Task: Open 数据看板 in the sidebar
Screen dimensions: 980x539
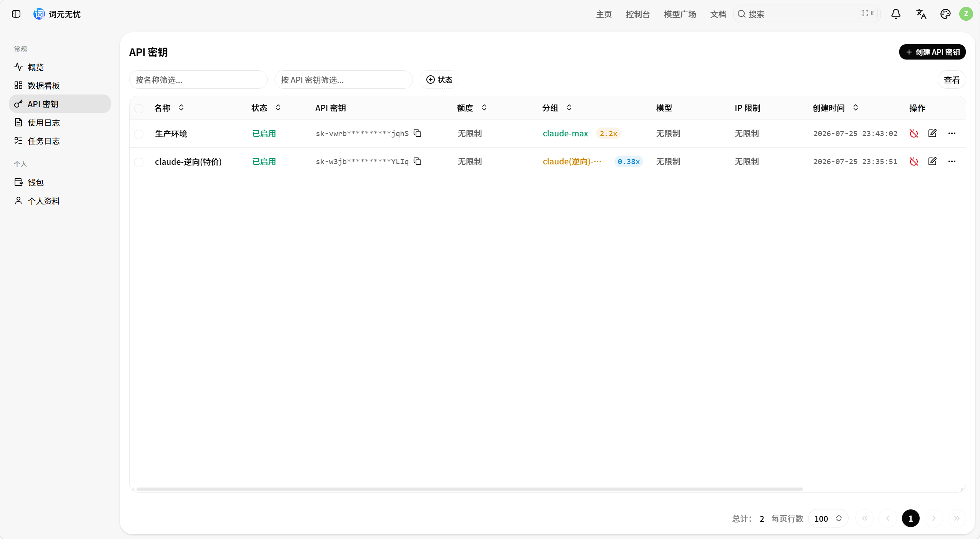Action: click(60, 85)
